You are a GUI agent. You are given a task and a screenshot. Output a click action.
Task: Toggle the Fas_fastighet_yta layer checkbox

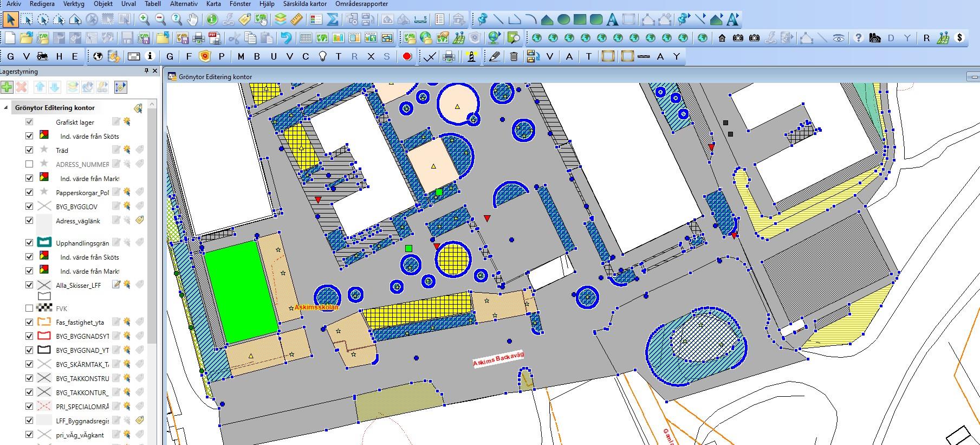29,322
